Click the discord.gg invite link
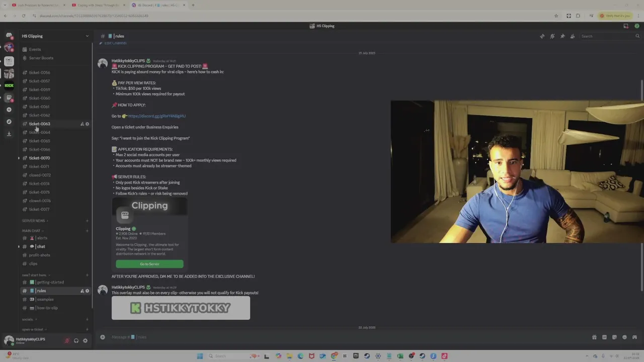644x362 pixels. [x=157, y=116]
